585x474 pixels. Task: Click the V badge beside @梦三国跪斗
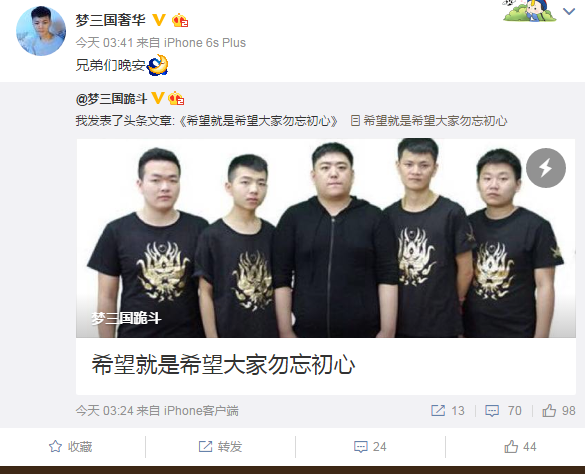158,99
